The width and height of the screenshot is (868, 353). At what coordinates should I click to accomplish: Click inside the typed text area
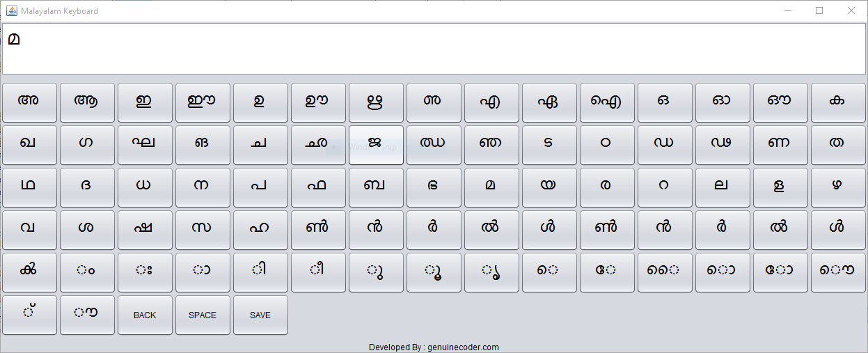pyautogui.click(x=434, y=49)
